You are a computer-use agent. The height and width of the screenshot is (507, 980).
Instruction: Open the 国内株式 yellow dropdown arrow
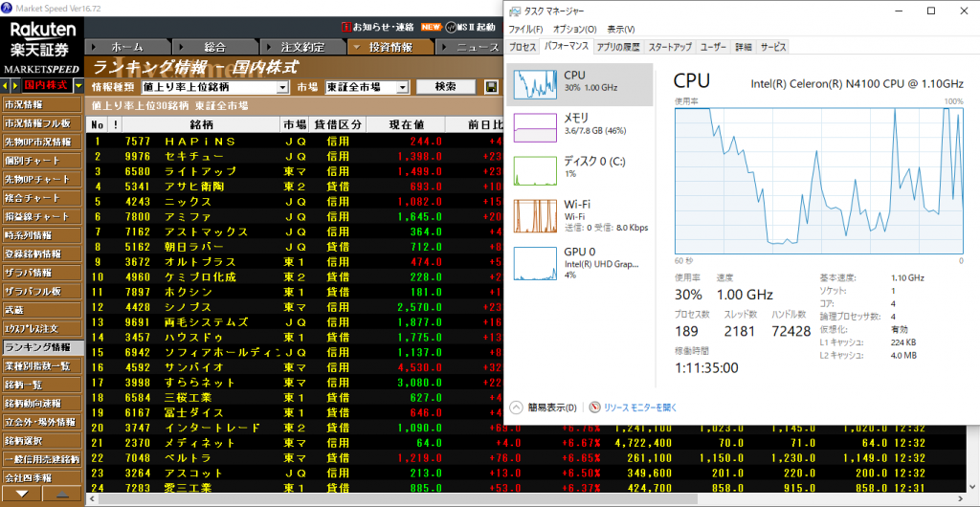tap(78, 85)
